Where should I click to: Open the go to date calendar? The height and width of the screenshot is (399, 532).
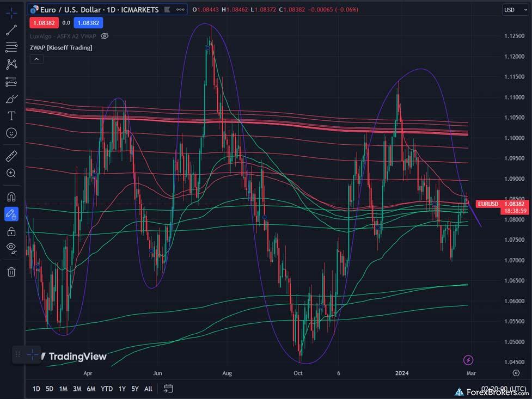168,389
